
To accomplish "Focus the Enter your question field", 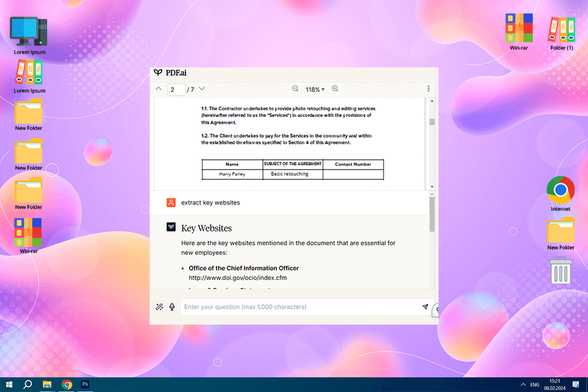I will coord(300,307).
